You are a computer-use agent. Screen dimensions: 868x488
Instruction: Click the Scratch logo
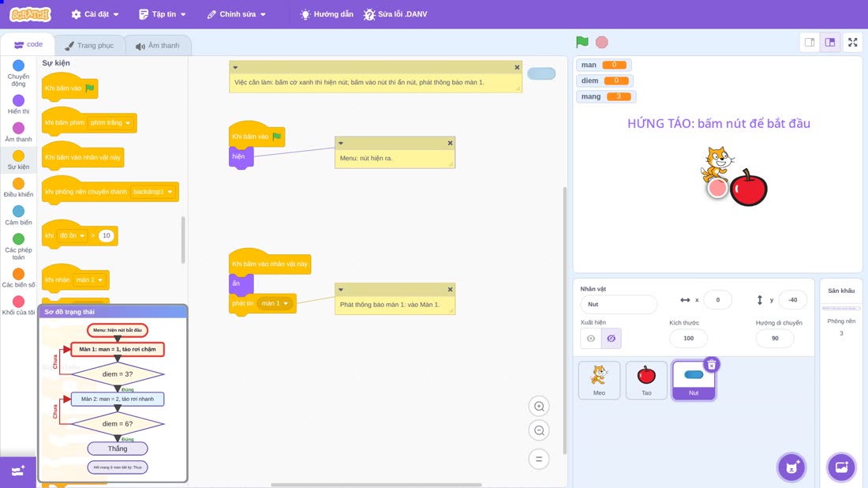[x=30, y=14]
